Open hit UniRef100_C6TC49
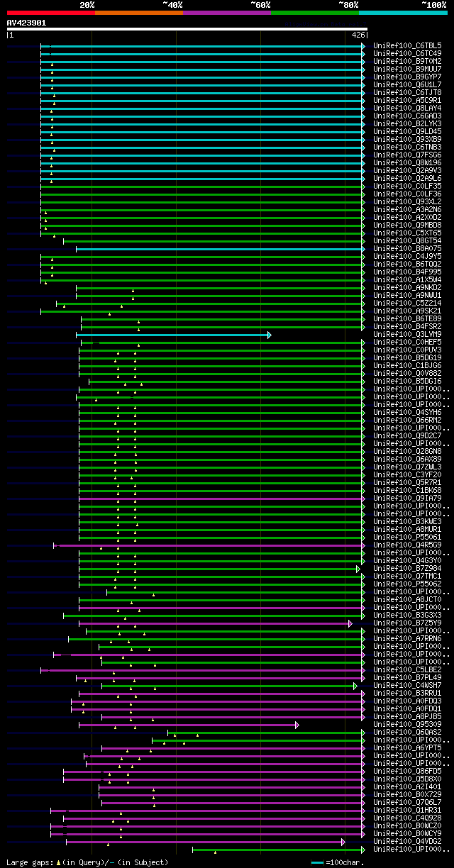 (x=408, y=54)
